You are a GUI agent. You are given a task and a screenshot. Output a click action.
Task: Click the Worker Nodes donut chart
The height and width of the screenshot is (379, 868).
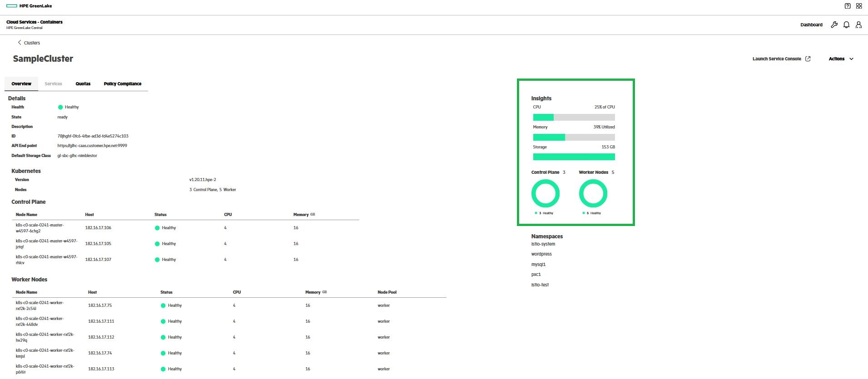coord(593,193)
